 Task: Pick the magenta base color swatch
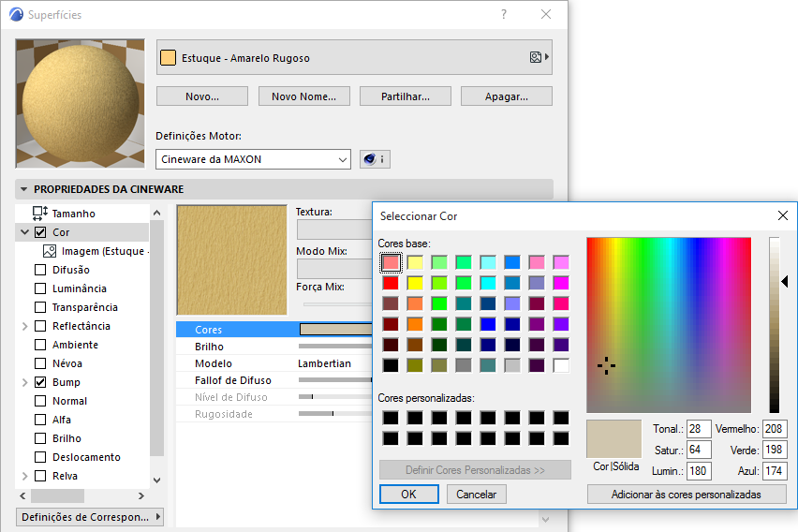point(561,283)
